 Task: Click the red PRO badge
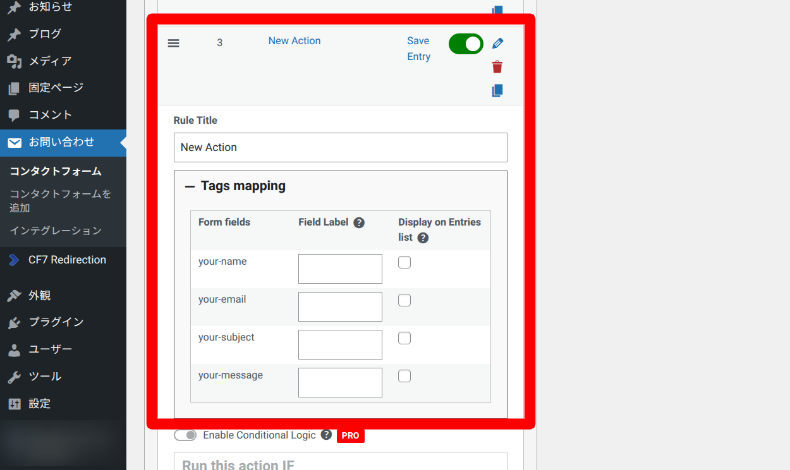pyautogui.click(x=351, y=435)
